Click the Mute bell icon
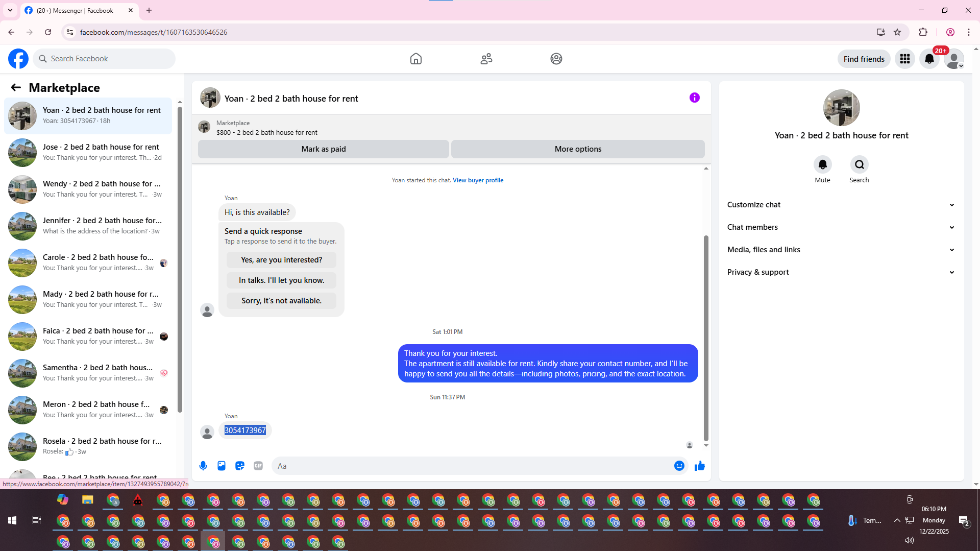The image size is (980, 551). [823, 164]
